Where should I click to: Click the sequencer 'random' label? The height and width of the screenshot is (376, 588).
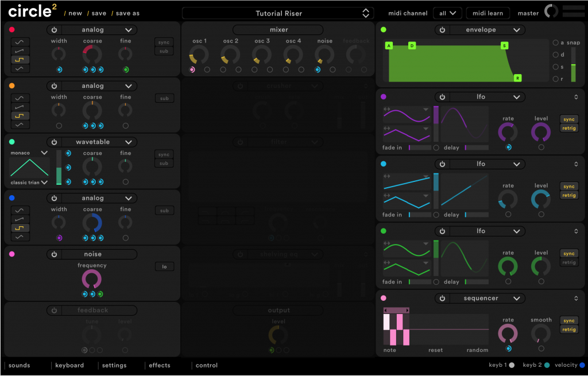pyautogui.click(x=477, y=350)
